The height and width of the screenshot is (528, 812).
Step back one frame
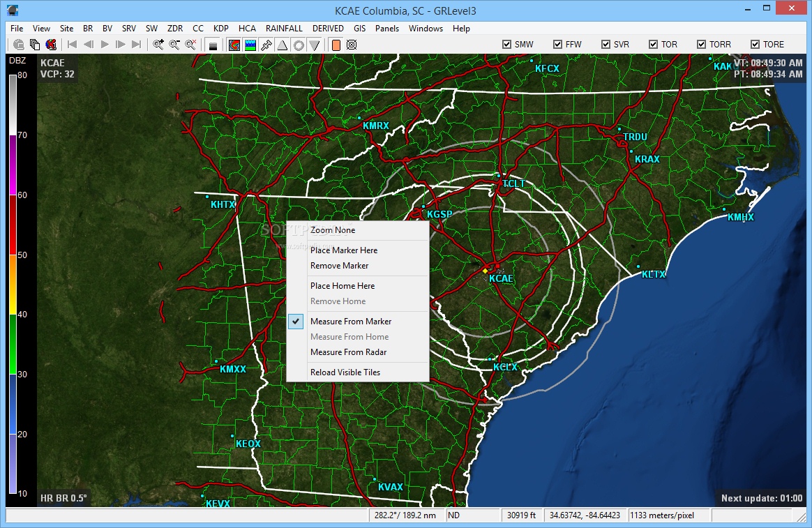pos(89,45)
